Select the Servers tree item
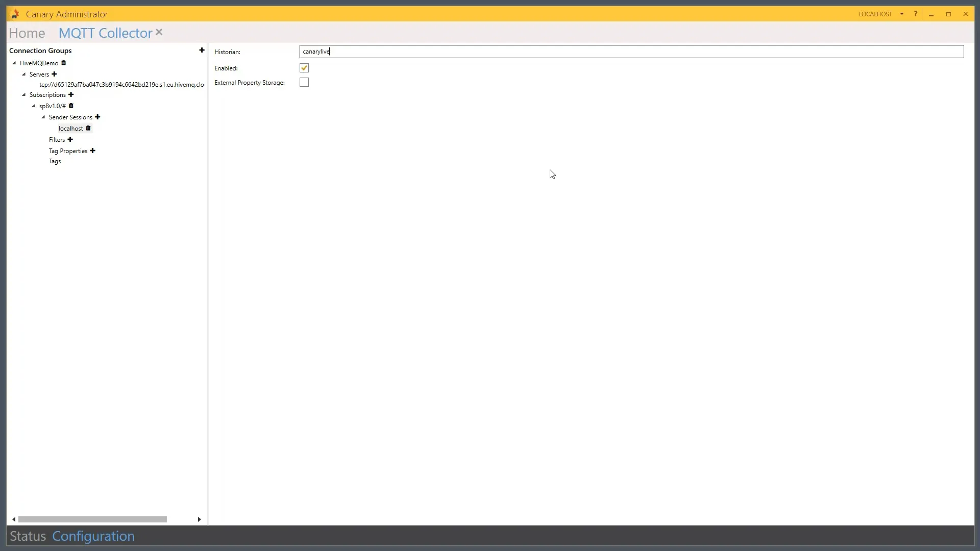 39,74
